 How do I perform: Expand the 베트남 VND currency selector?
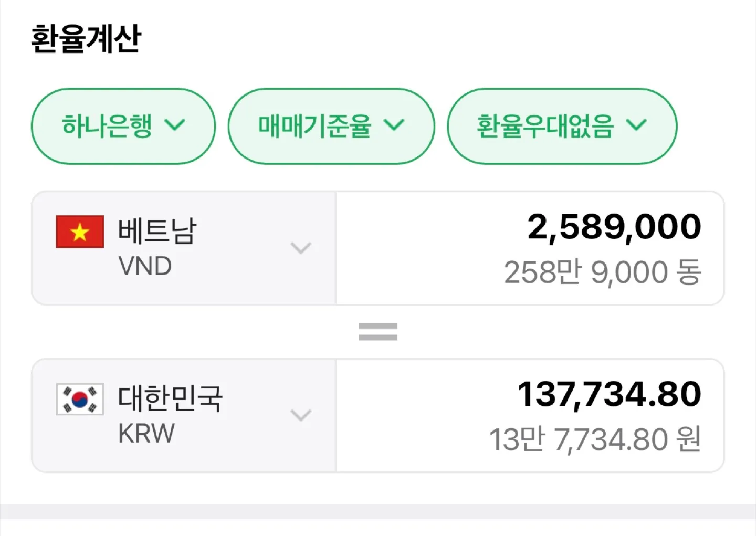click(184, 248)
